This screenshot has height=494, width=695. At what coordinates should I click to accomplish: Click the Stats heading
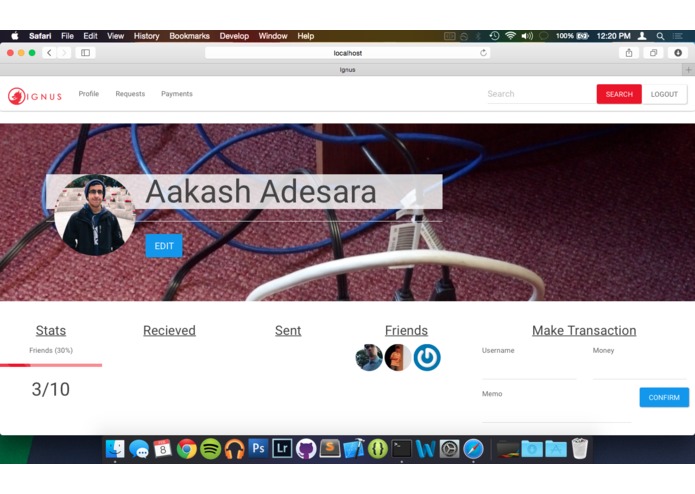click(51, 331)
